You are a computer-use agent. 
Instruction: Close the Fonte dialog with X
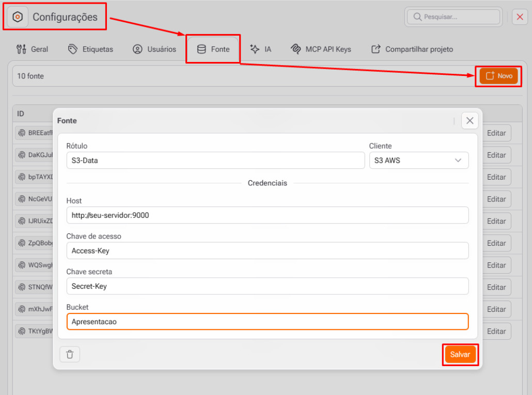[470, 120]
